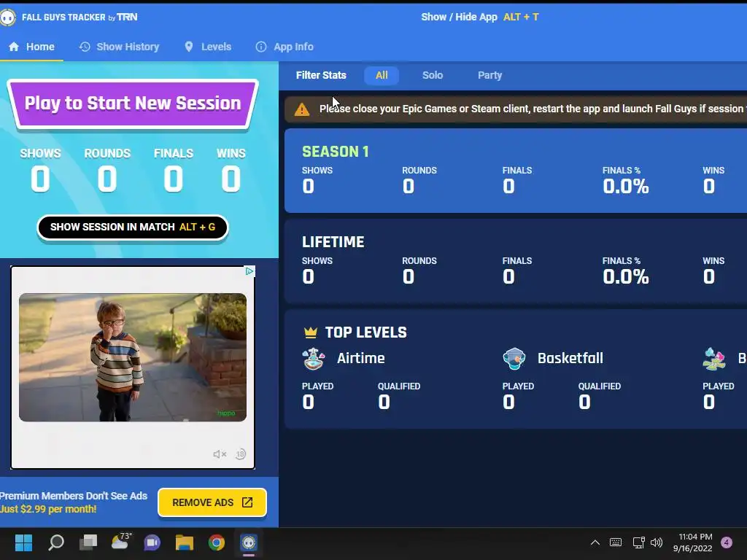Click the Lifetime heading

pyautogui.click(x=333, y=242)
